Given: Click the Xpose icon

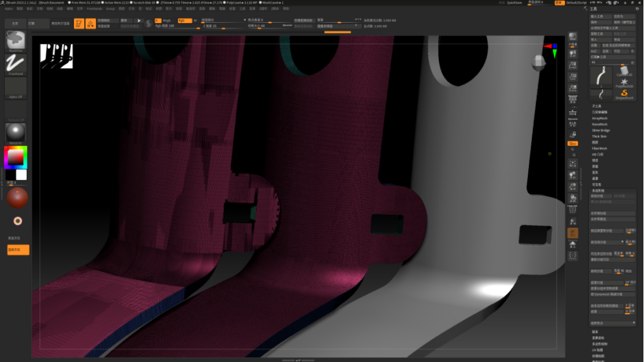Looking at the screenshot, I should [572, 256].
